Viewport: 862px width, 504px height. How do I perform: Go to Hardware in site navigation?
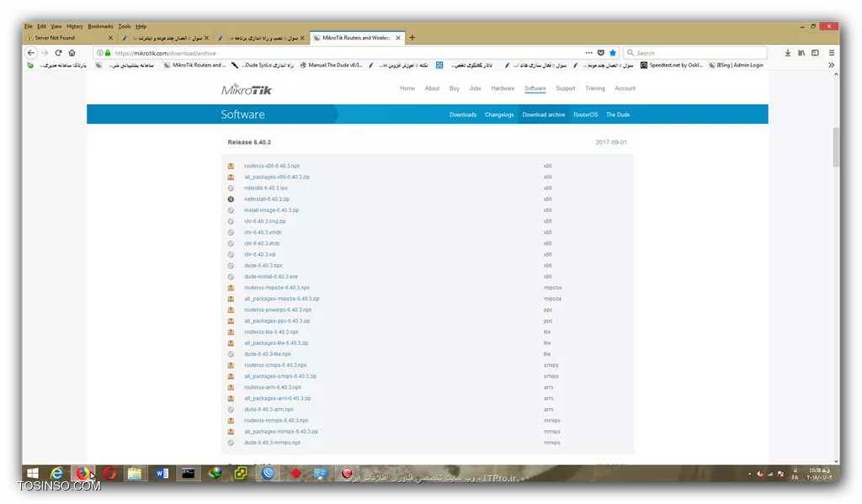503,88
